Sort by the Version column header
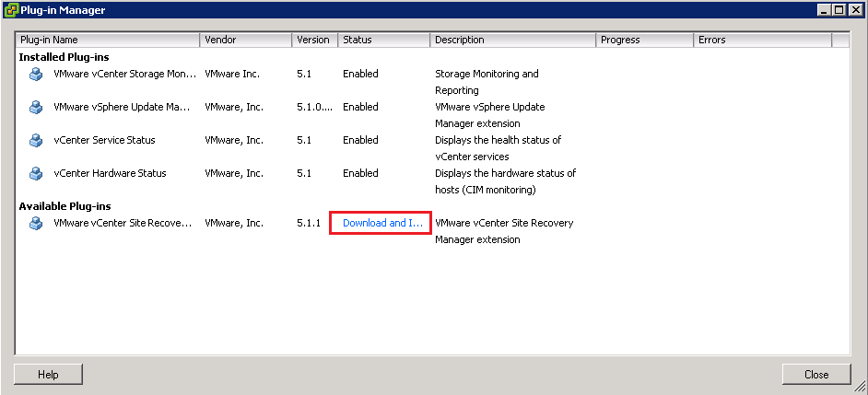This screenshot has height=395, width=868. 314,40
